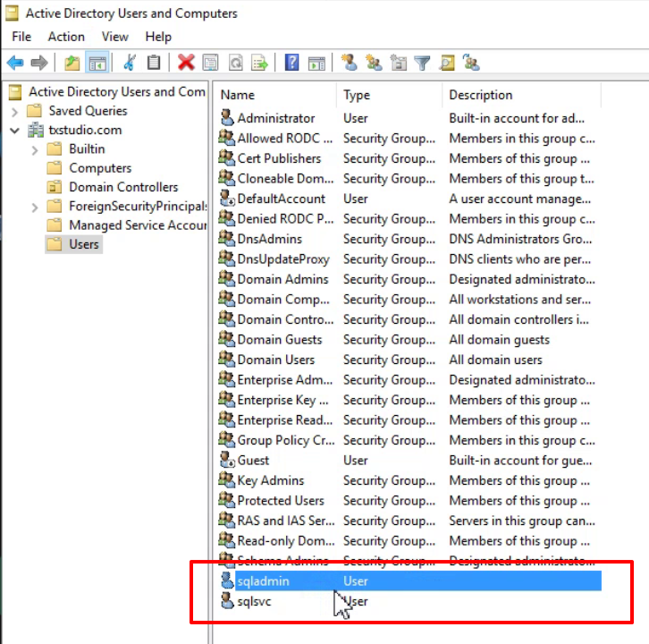
Task: Open the Action menu
Action: click(x=66, y=37)
